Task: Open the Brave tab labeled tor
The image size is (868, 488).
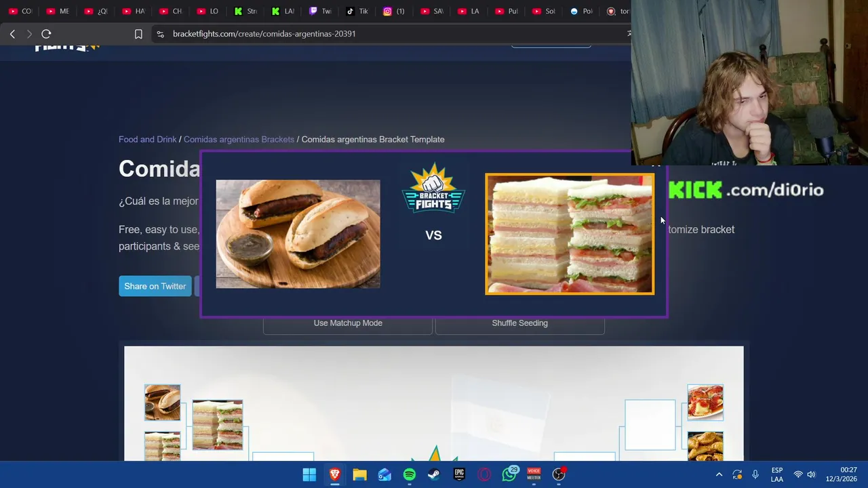Action: [x=617, y=11]
